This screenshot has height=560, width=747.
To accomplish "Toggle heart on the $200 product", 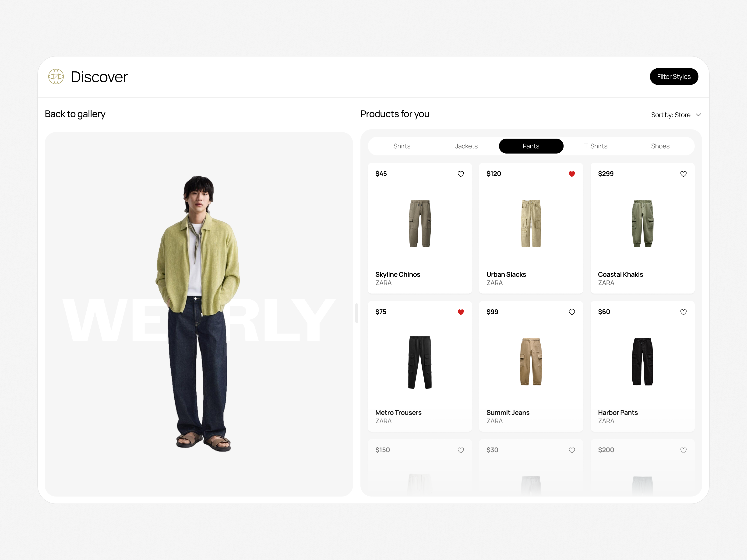I will click(683, 450).
